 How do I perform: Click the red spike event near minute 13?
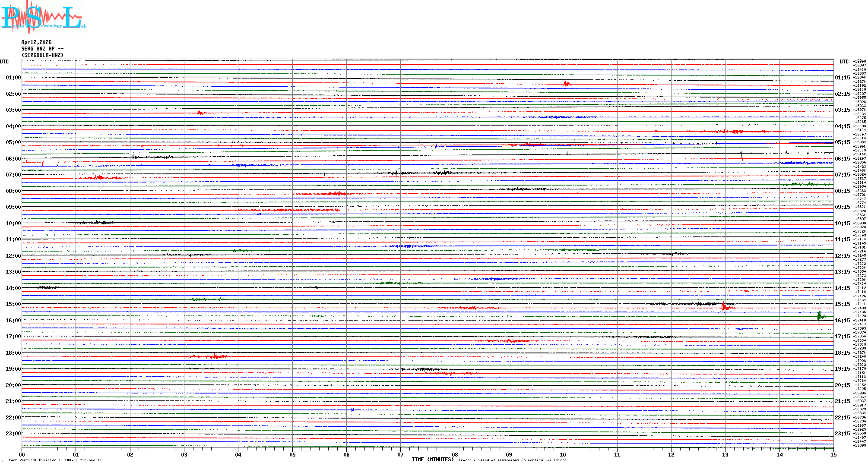click(724, 308)
